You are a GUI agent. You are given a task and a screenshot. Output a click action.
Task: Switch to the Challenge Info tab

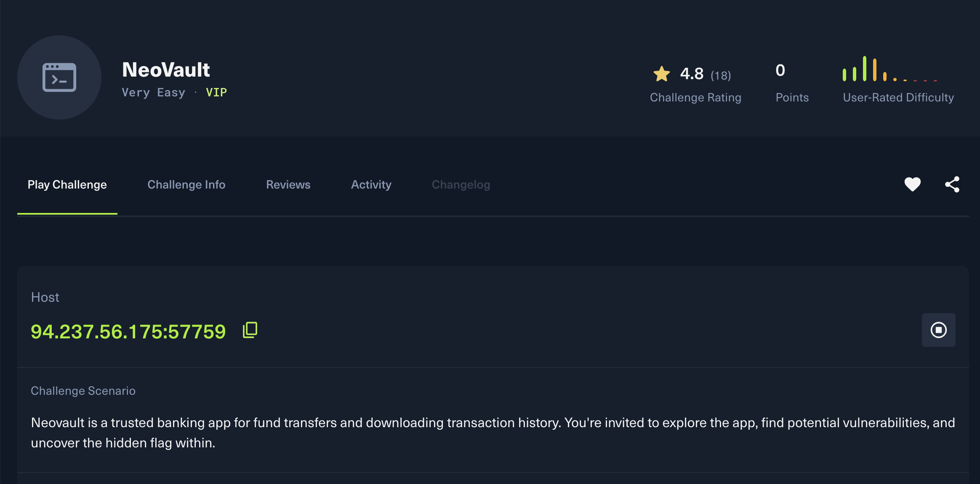click(x=186, y=185)
